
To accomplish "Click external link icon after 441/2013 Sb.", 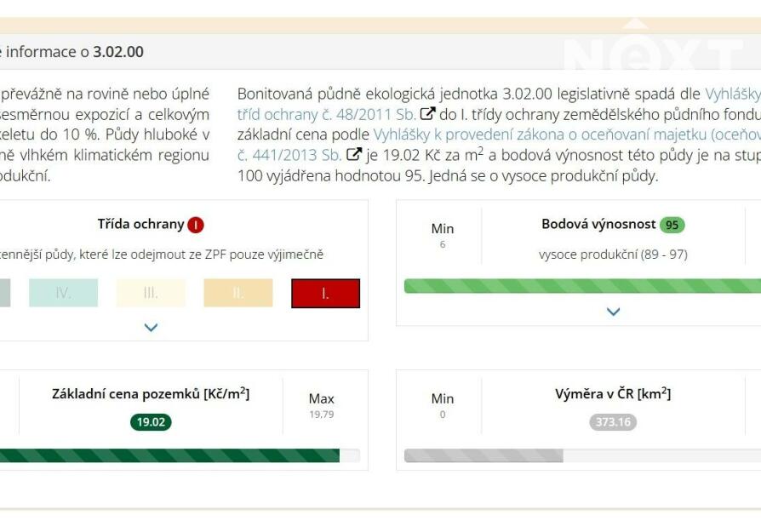I will (354, 155).
